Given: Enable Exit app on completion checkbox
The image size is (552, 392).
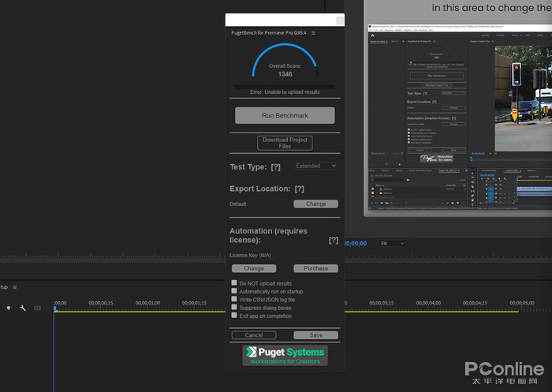Looking at the screenshot, I should (234, 315).
